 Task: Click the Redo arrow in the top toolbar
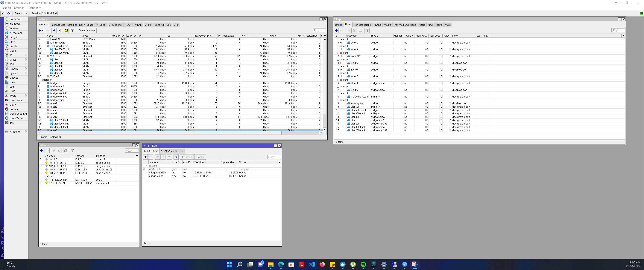(x=9, y=13)
